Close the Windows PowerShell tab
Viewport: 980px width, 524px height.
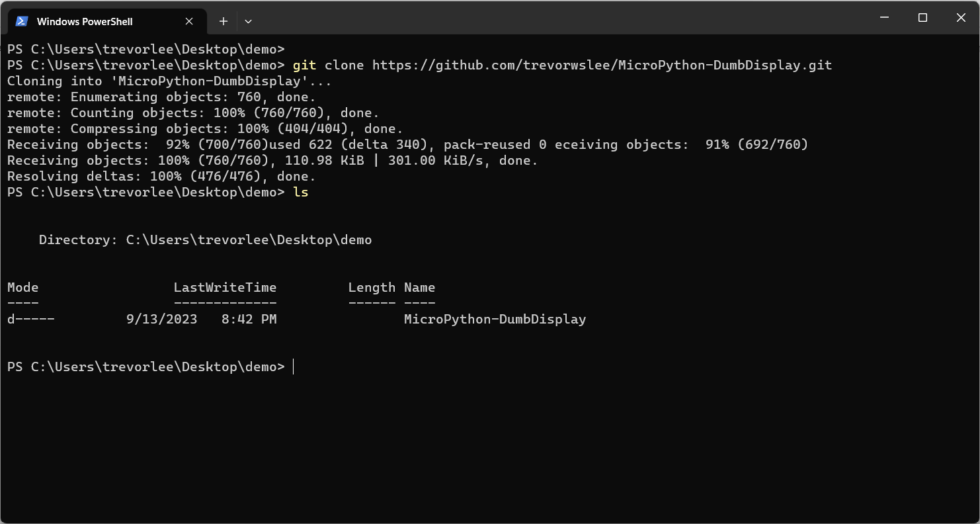coord(189,21)
